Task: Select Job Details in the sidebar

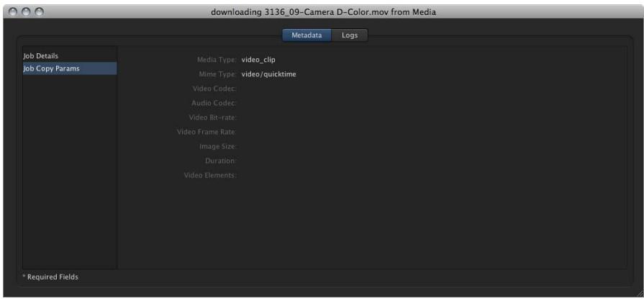Action: pos(70,55)
